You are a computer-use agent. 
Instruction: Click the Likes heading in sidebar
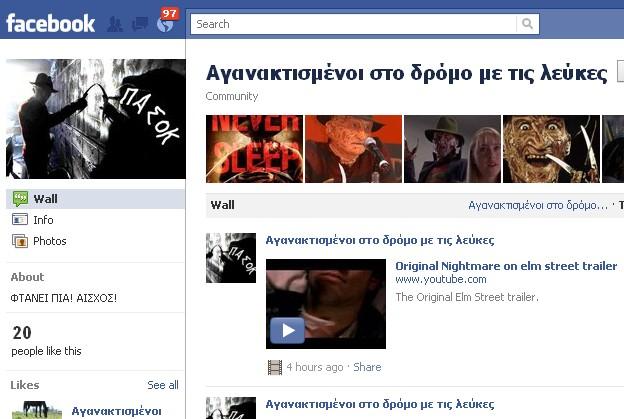25,385
